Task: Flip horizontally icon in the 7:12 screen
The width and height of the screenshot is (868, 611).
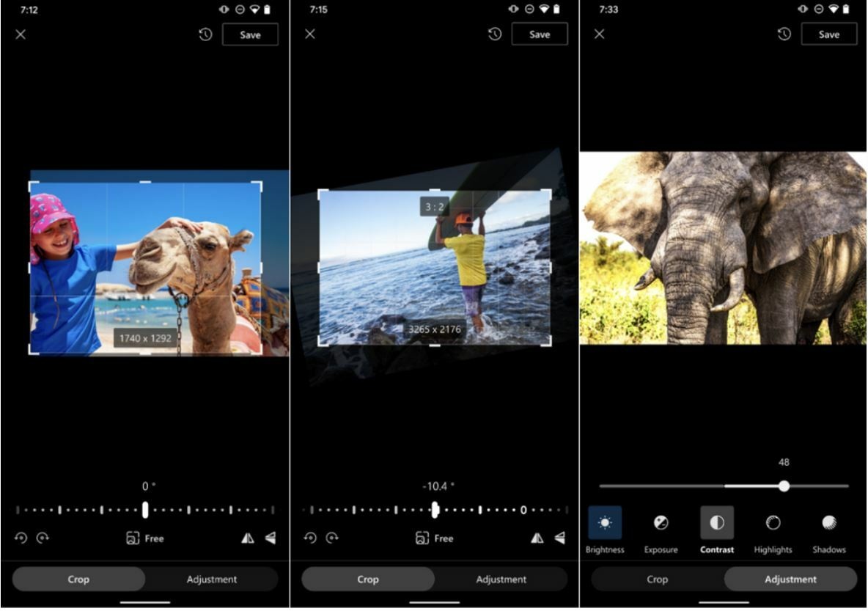Action: pos(248,538)
